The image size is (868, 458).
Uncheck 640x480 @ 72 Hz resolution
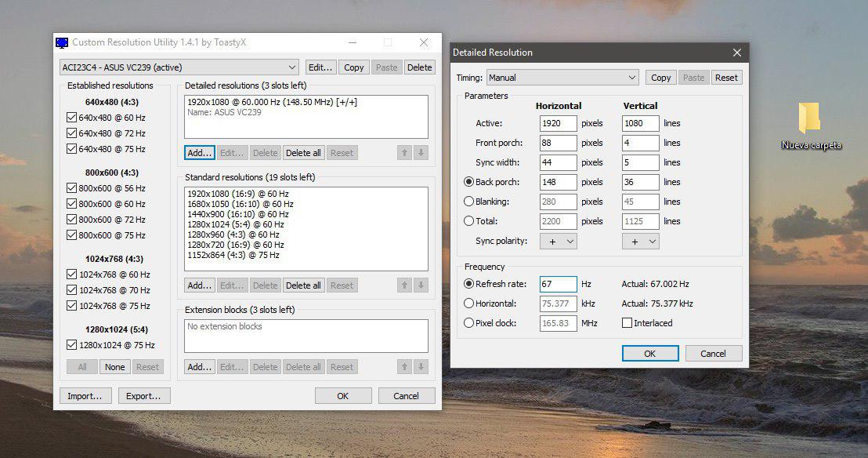[72, 133]
